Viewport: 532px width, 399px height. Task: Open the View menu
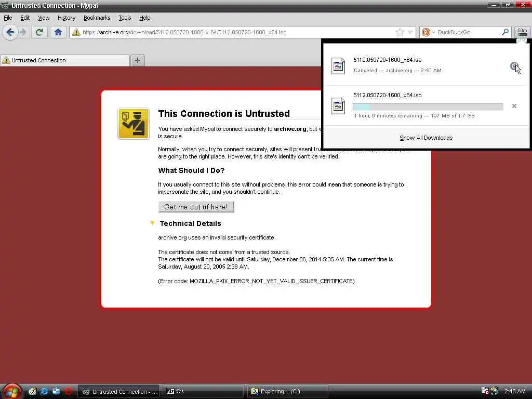click(44, 18)
